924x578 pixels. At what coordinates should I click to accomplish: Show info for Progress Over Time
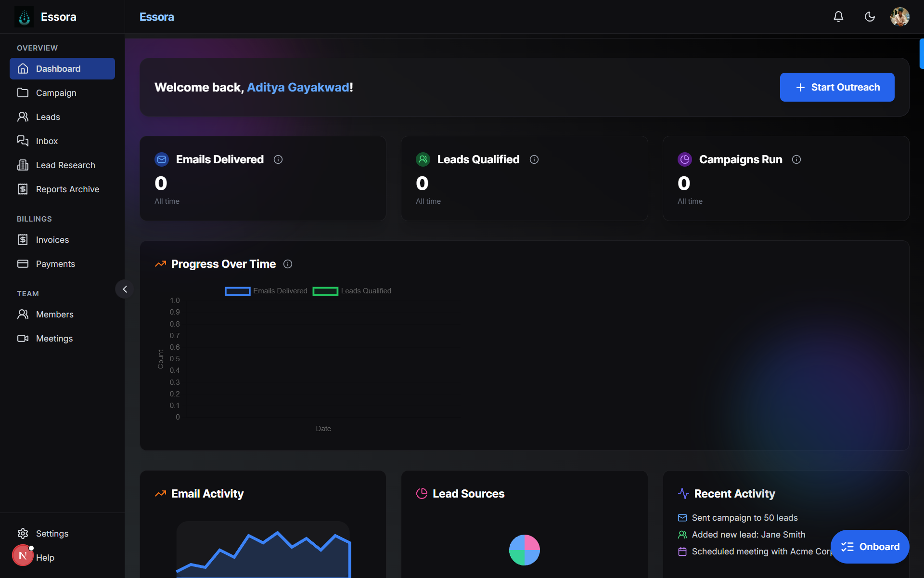[288, 264]
